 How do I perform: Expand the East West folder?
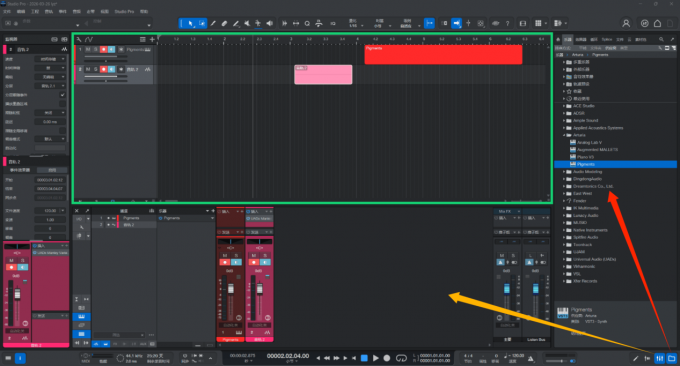564,193
